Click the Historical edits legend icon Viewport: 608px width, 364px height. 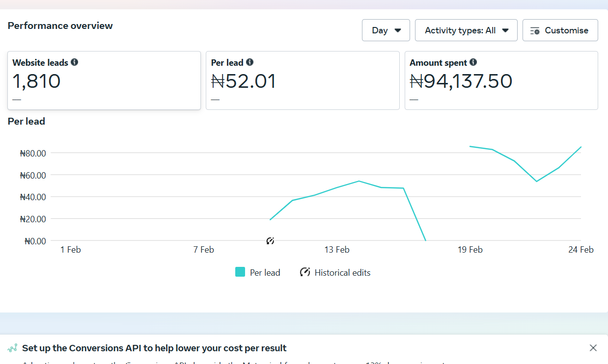pyautogui.click(x=305, y=272)
